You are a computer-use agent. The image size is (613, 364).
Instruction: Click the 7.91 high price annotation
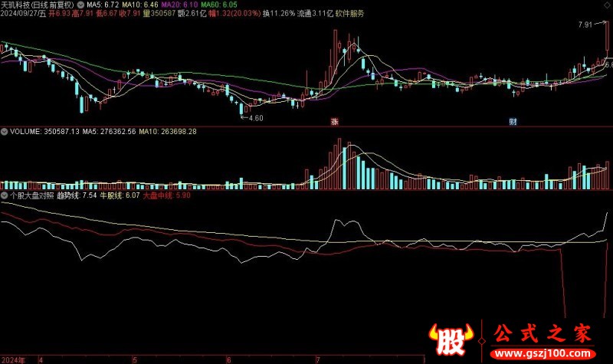(x=585, y=25)
